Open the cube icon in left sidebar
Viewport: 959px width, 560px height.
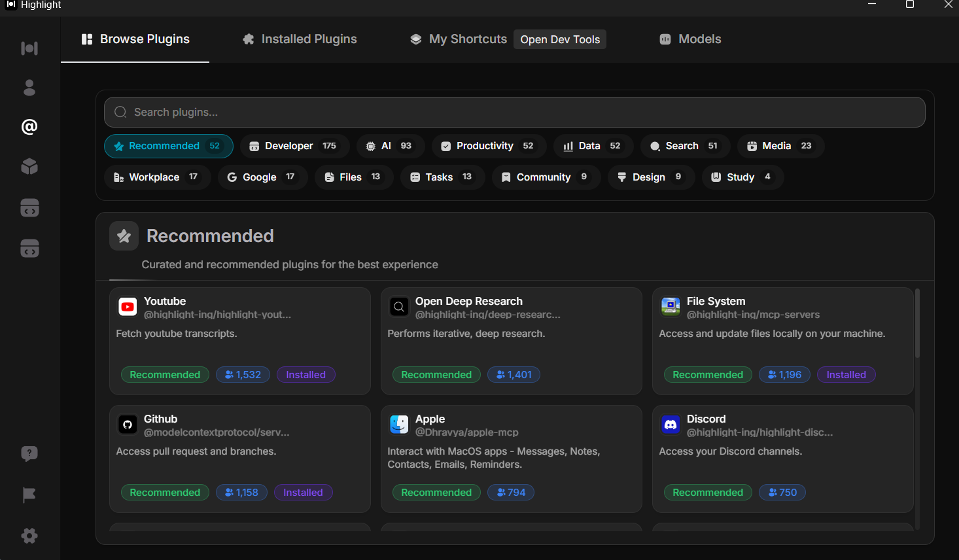(29, 167)
